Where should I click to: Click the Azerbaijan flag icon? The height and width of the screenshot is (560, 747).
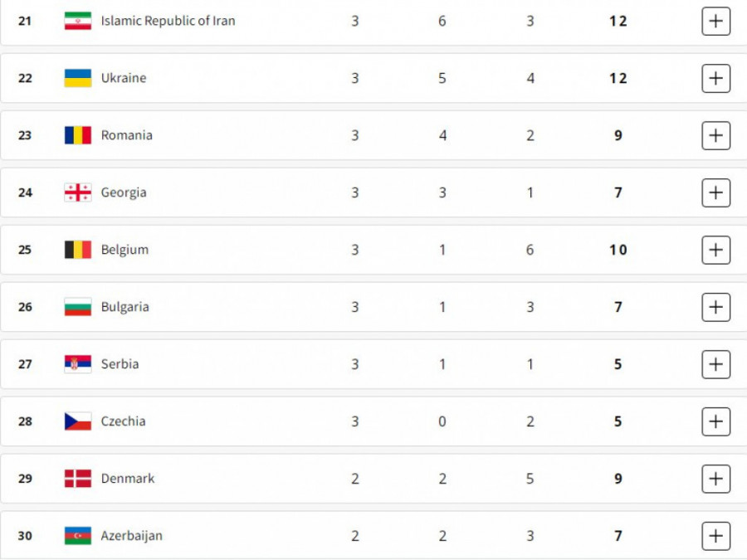point(78,536)
